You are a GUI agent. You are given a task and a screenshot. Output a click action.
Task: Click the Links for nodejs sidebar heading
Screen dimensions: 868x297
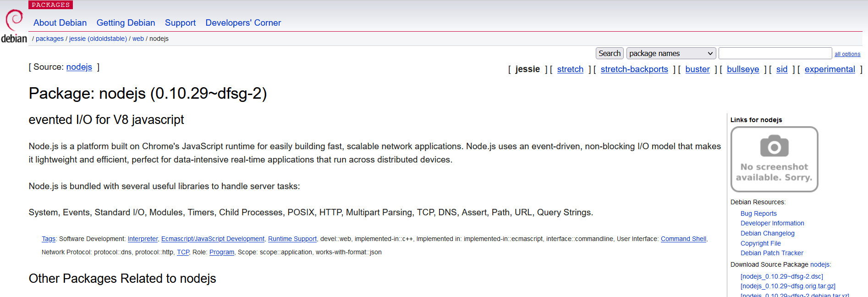click(756, 120)
